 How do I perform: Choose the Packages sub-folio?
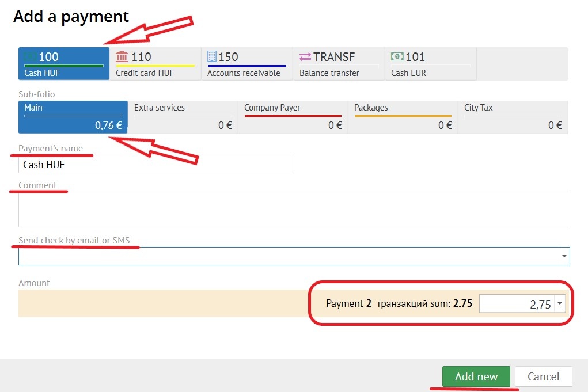(x=403, y=117)
